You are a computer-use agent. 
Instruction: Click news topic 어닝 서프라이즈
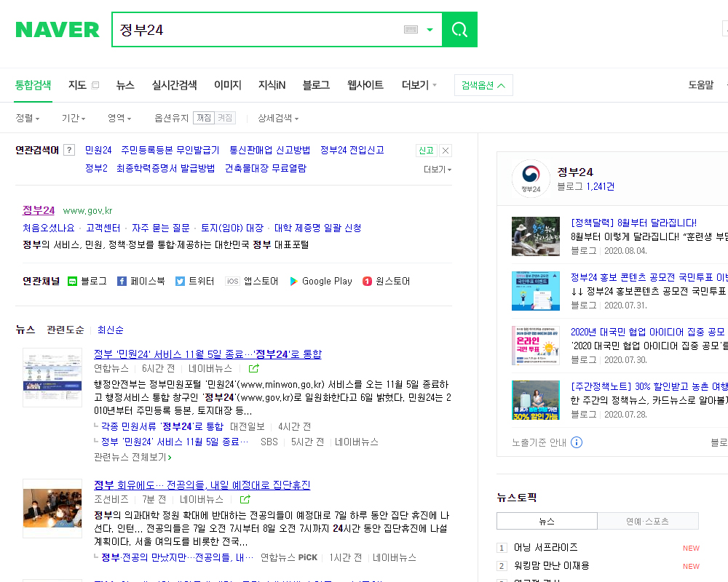click(x=545, y=548)
